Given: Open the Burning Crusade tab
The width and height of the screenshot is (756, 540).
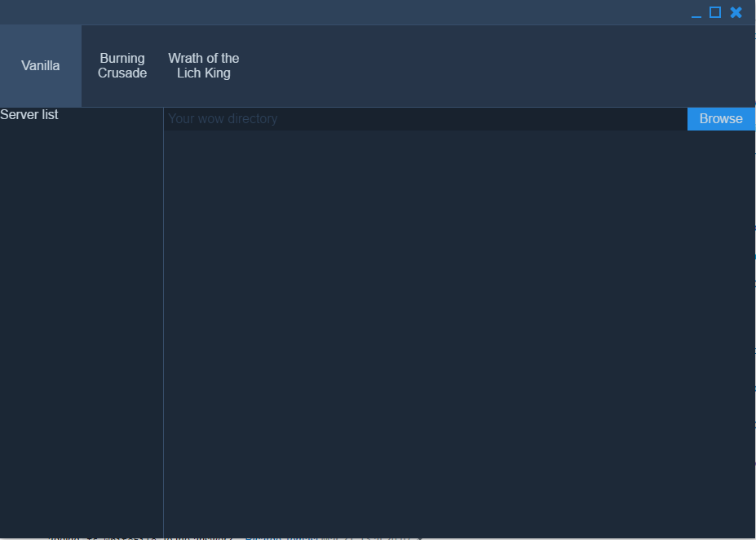Looking at the screenshot, I should (122, 66).
